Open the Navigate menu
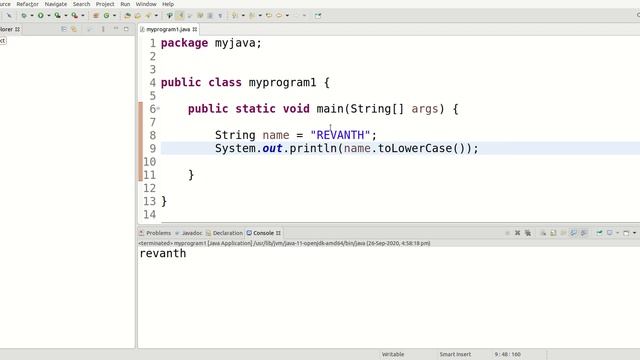Screen dimensions: 640x360 (56, 4)
